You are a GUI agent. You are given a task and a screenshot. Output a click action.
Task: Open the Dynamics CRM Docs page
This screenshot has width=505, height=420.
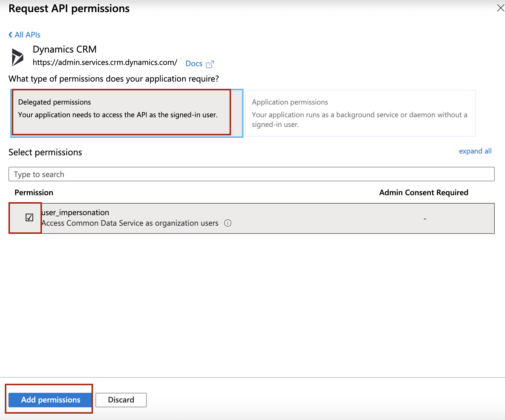(x=194, y=63)
